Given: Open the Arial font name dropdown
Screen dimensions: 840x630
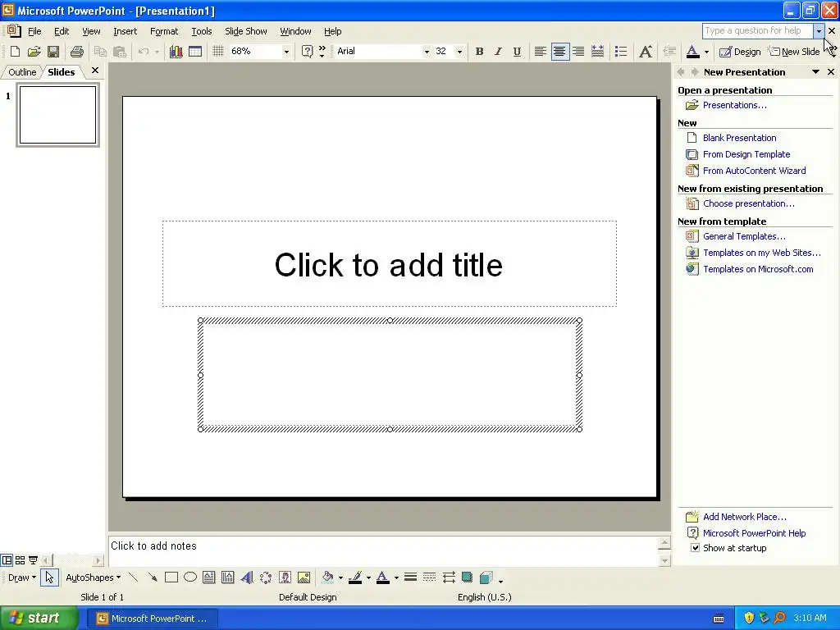Looking at the screenshot, I should point(427,52).
